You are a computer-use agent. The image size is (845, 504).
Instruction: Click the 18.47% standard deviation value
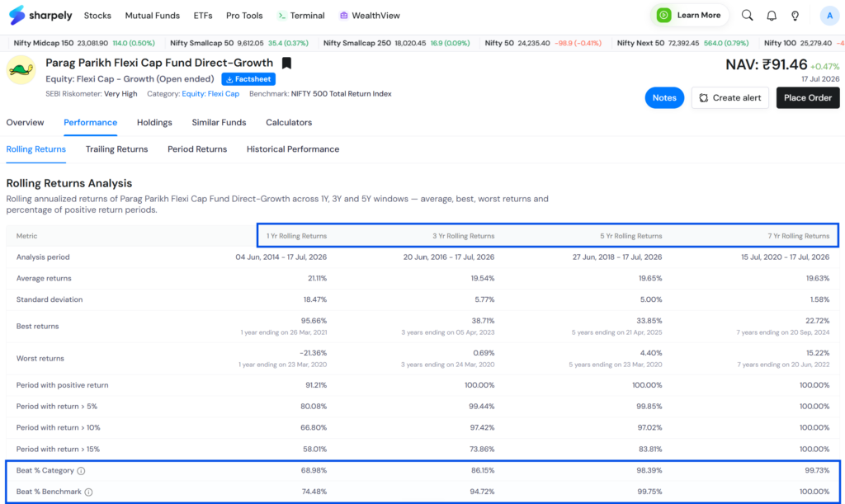[315, 299]
